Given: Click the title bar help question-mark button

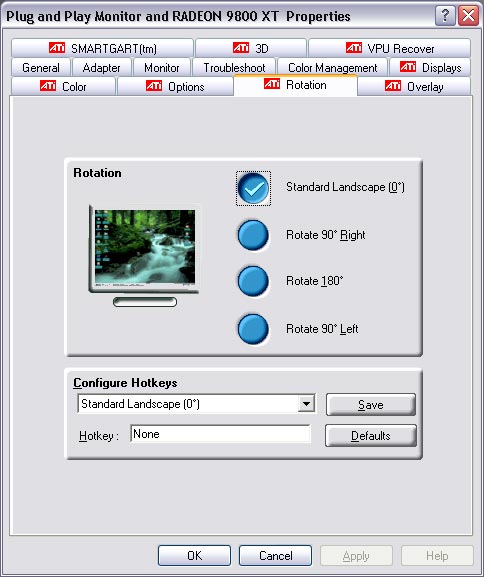Looking at the screenshot, I should [445, 16].
